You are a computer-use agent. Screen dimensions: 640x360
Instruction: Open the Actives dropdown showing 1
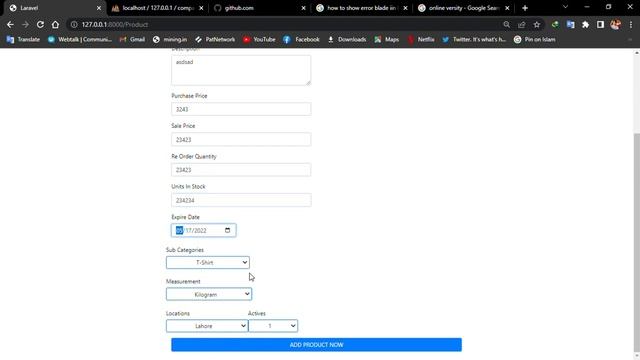tap(273, 326)
